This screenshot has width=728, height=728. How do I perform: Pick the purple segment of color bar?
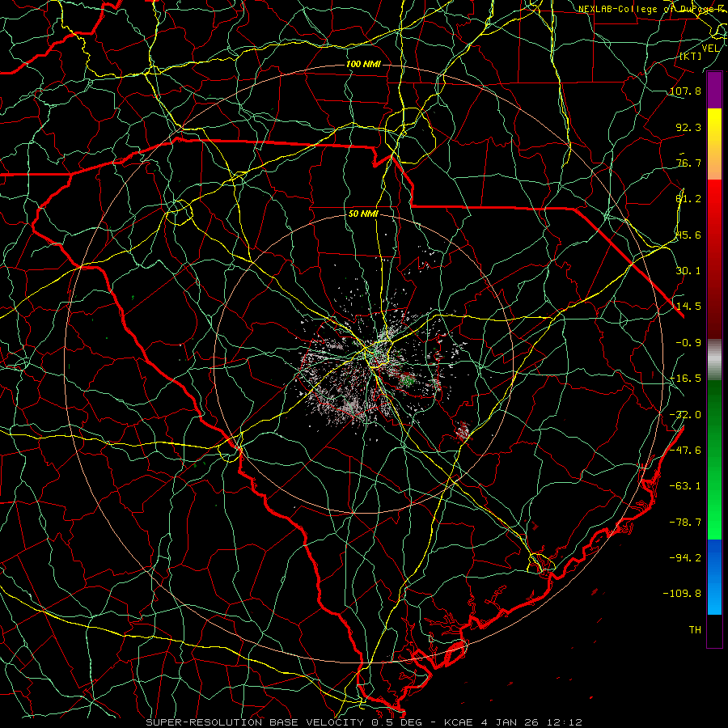tap(714, 91)
